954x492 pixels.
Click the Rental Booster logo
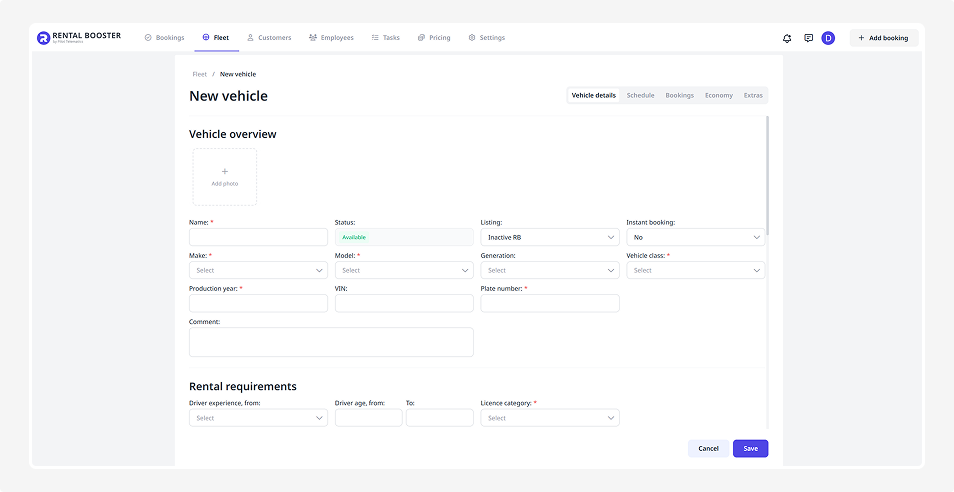79,38
